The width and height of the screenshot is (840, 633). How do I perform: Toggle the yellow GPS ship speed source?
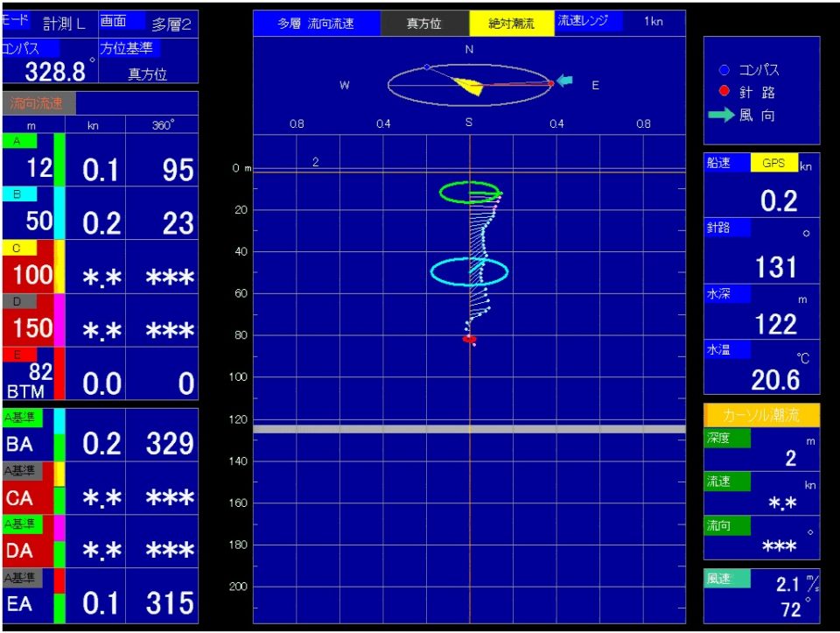pos(773,163)
